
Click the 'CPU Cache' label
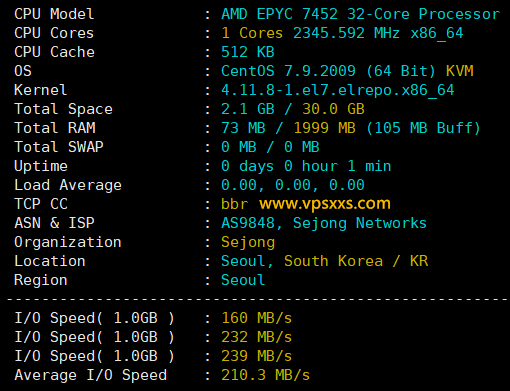[x=54, y=52]
